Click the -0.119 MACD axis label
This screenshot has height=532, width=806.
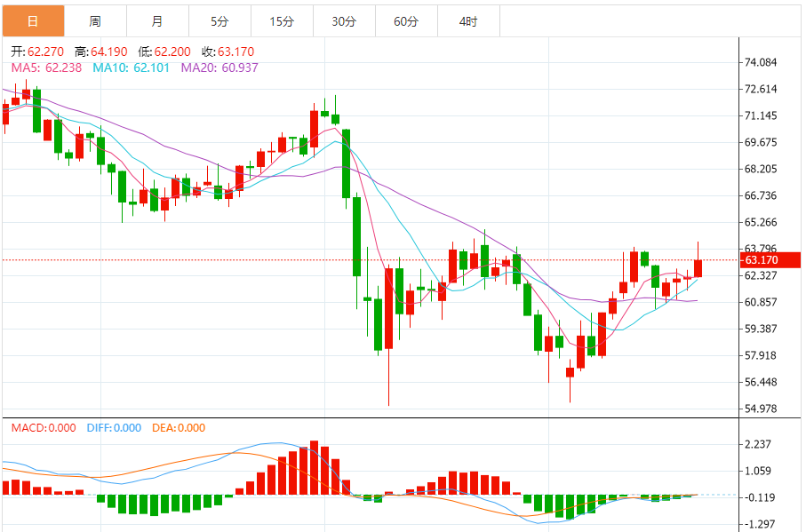click(758, 497)
